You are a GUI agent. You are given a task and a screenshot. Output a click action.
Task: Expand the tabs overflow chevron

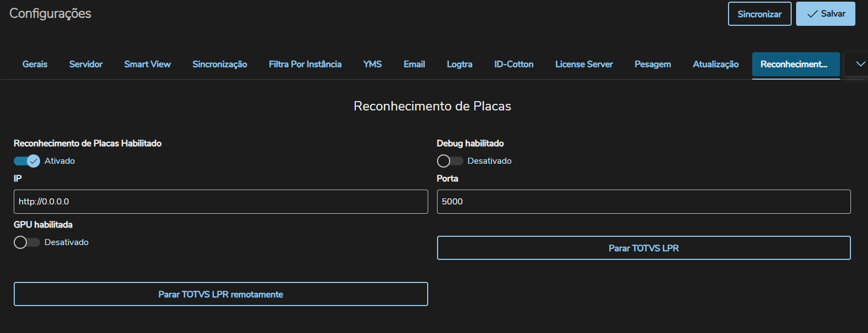coord(855,64)
